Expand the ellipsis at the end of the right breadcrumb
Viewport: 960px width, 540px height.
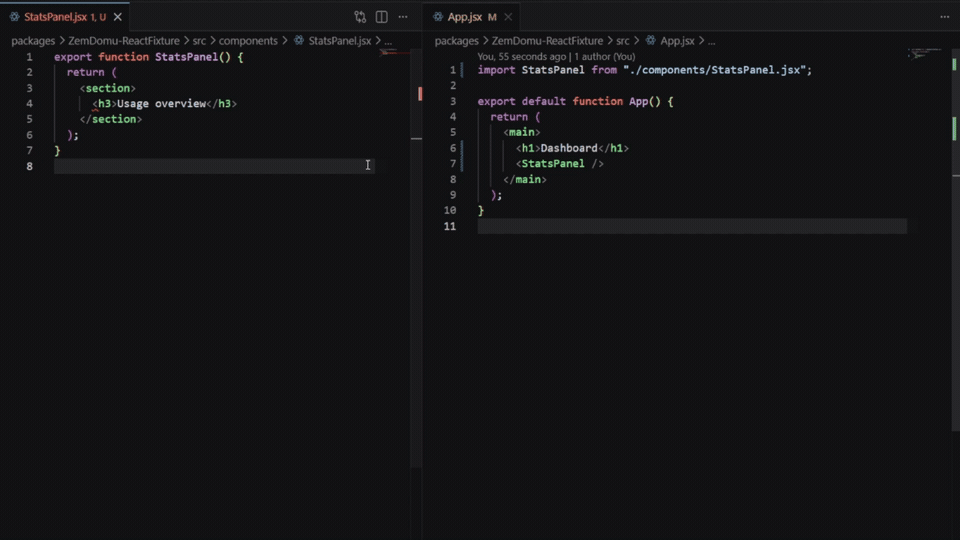pos(711,41)
